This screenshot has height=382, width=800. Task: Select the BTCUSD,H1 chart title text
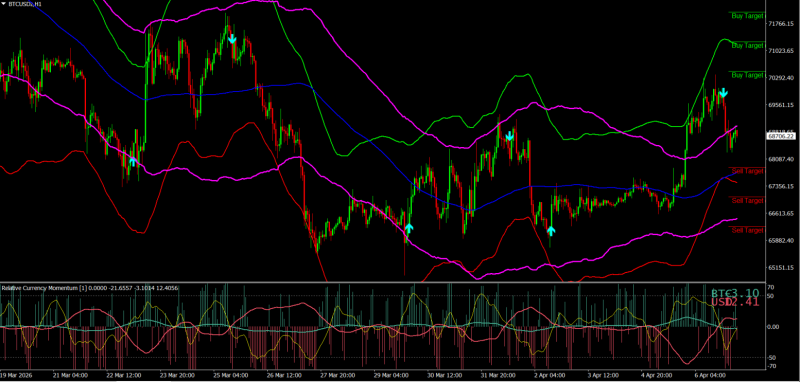click(x=25, y=4)
